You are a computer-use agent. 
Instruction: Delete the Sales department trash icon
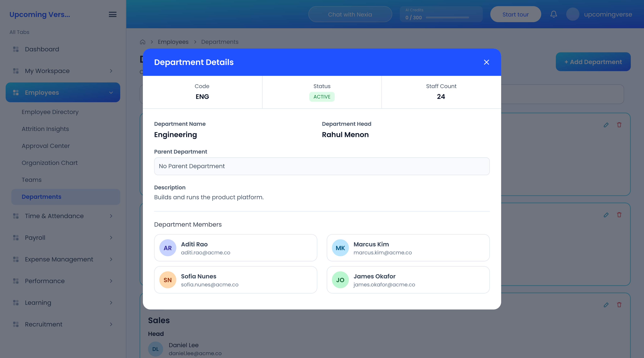click(619, 305)
